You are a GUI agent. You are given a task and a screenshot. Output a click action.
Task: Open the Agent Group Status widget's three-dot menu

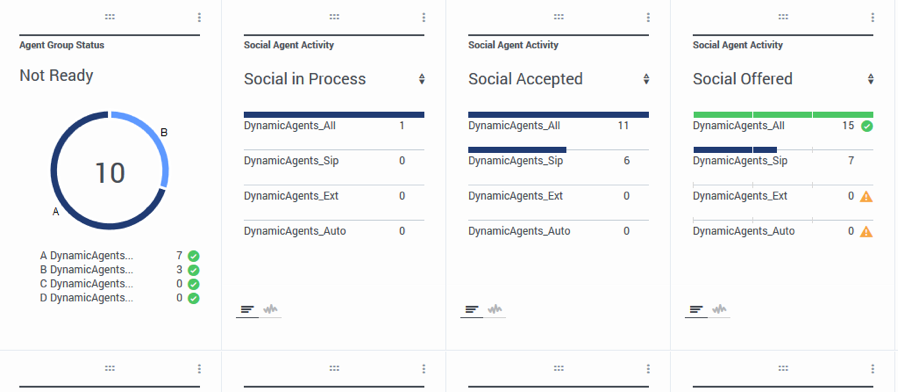point(199,18)
